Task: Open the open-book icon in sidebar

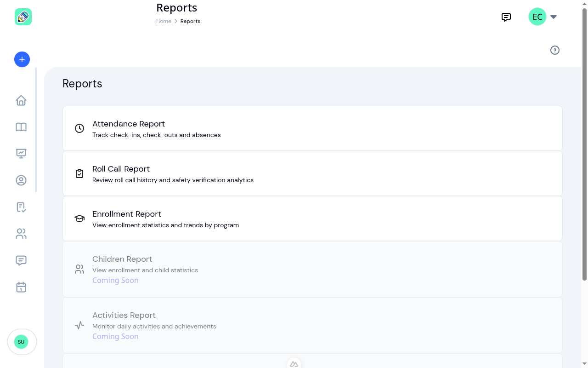Action: pyautogui.click(x=21, y=127)
